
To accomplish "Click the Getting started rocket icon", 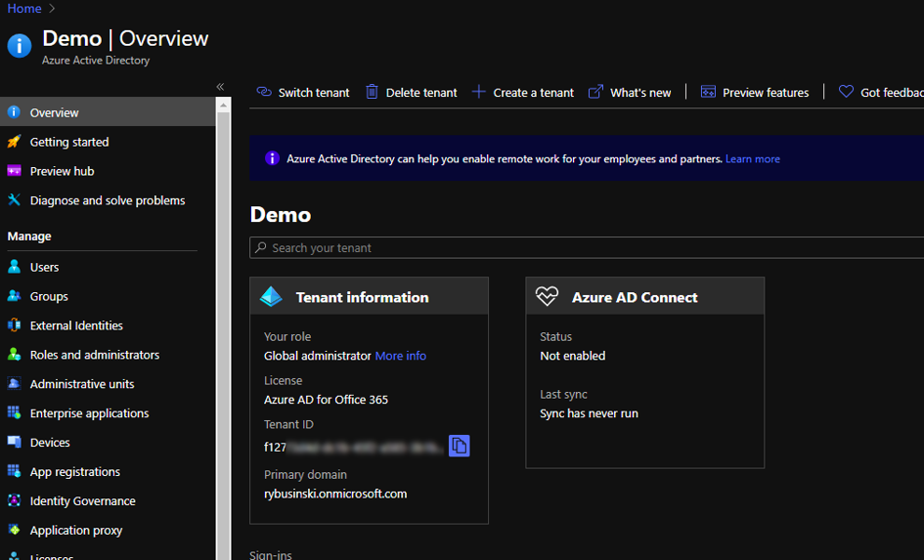I will pyautogui.click(x=14, y=142).
